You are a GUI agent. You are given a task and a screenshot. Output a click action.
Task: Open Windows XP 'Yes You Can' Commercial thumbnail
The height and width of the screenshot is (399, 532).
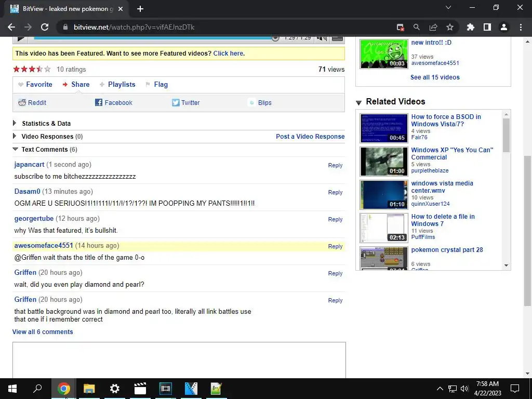point(384,162)
